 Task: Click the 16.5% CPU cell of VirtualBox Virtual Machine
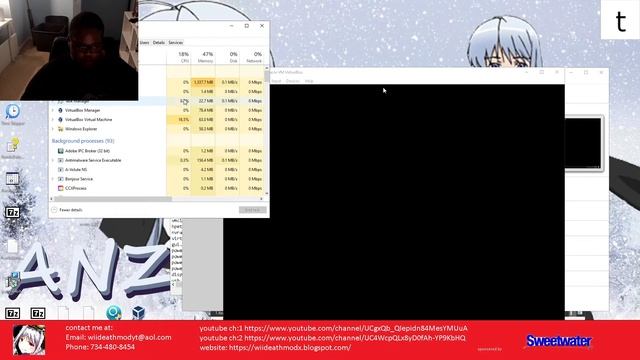[179, 120]
